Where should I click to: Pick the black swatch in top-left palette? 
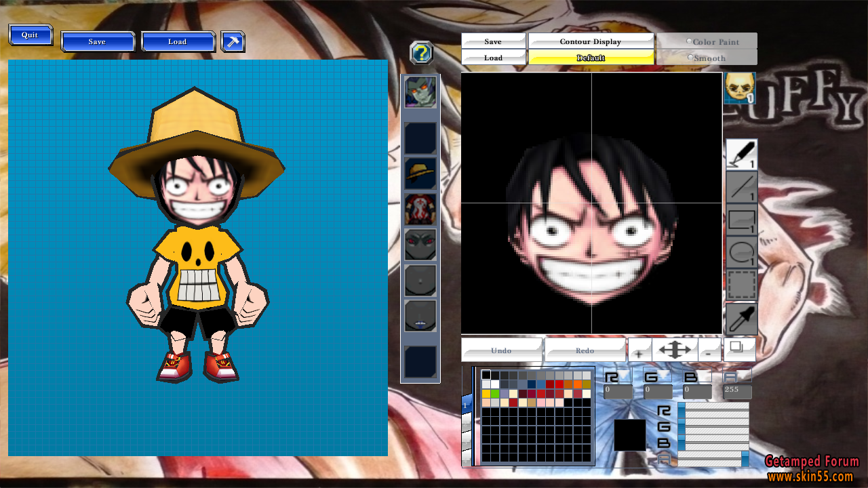coord(486,375)
